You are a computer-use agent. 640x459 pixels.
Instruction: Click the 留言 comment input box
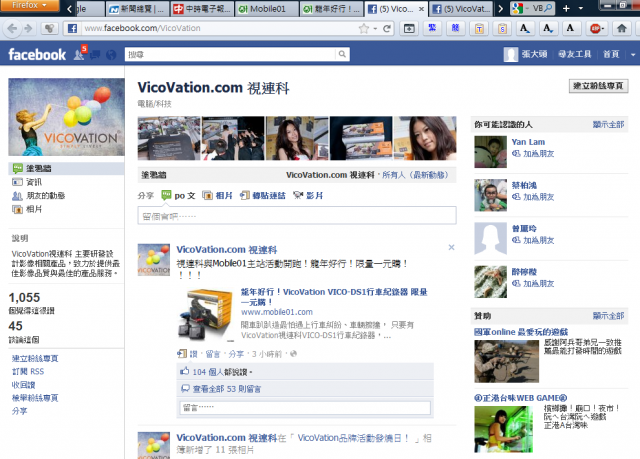[x=305, y=408]
